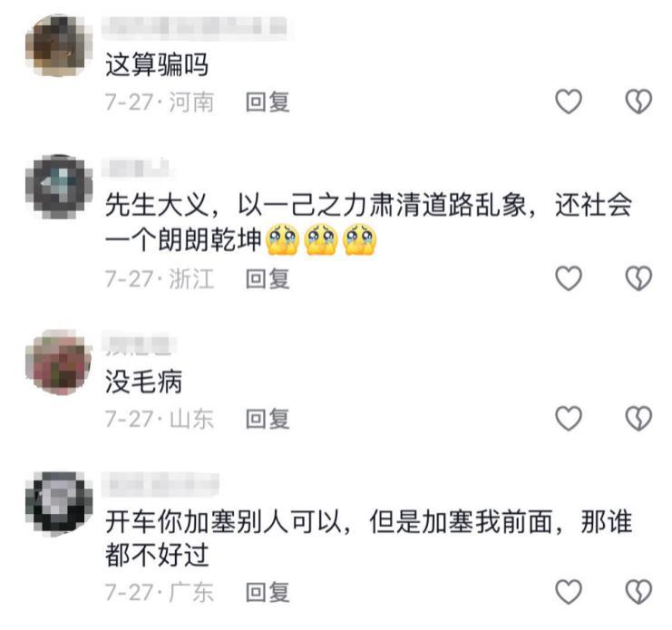Like the 没毛病 comment
672x630 pixels.
point(569,418)
